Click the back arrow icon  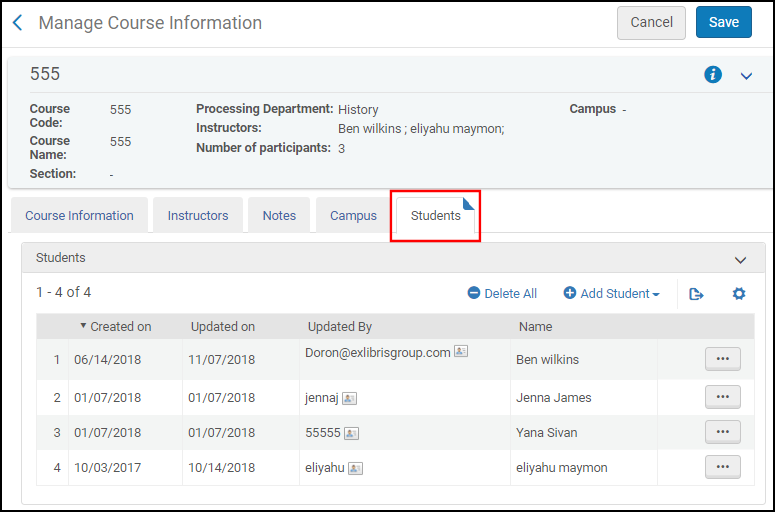click(x=18, y=22)
